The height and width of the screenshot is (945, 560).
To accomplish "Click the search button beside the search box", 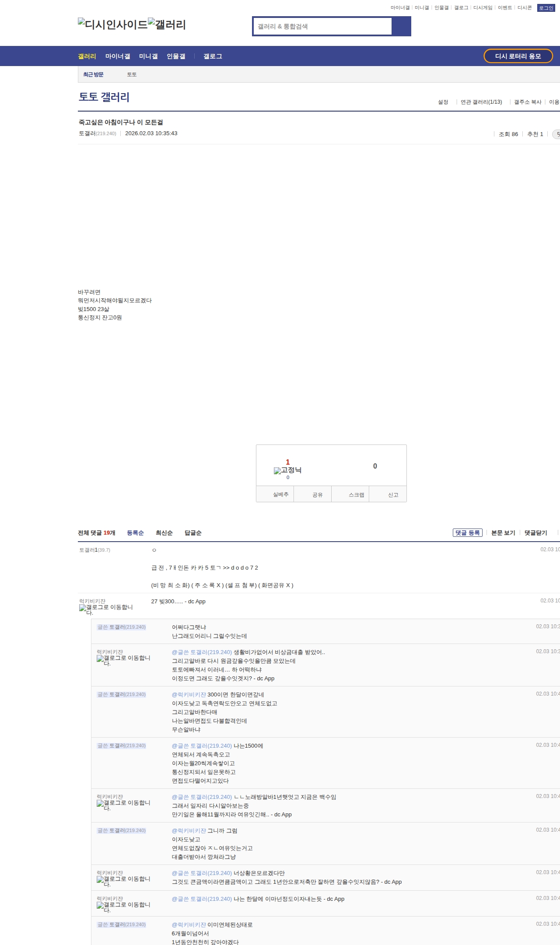I will (x=401, y=26).
